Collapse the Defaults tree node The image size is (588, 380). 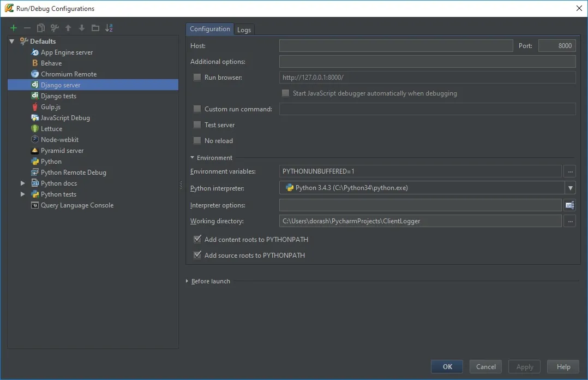coord(11,41)
